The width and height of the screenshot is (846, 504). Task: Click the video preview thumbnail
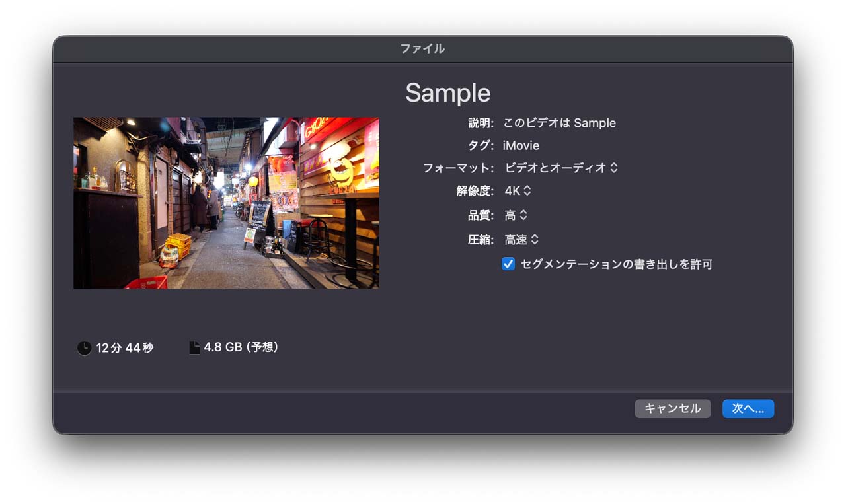225,202
